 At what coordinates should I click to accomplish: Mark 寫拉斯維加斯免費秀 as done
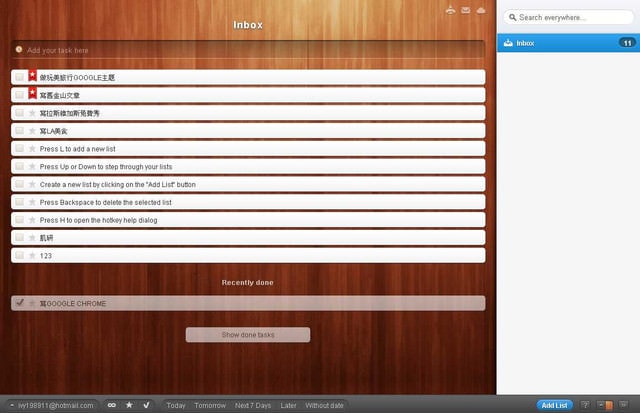19,112
